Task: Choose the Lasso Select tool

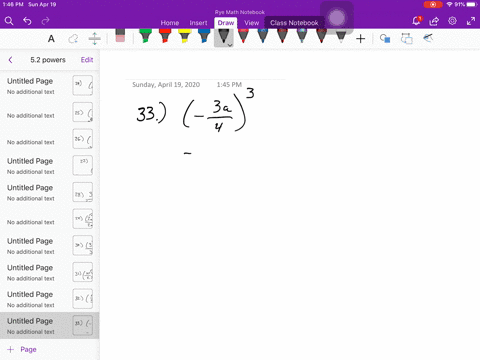Action: pyautogui.click(x=73, y=39)
